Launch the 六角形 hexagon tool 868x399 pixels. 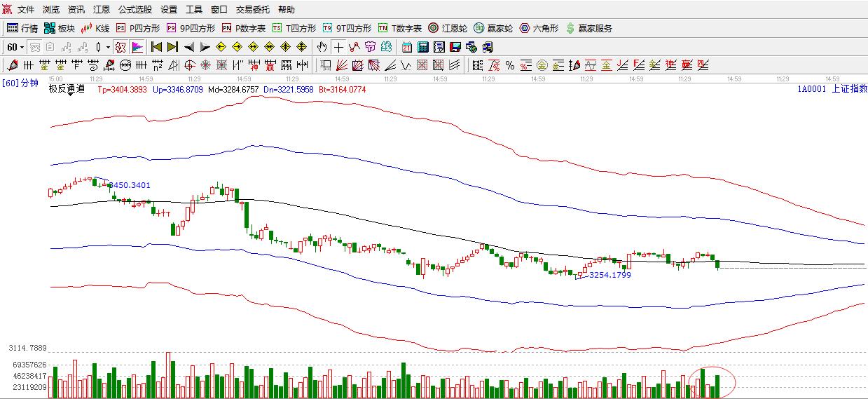pyautogui.click(x=539, y=29)
